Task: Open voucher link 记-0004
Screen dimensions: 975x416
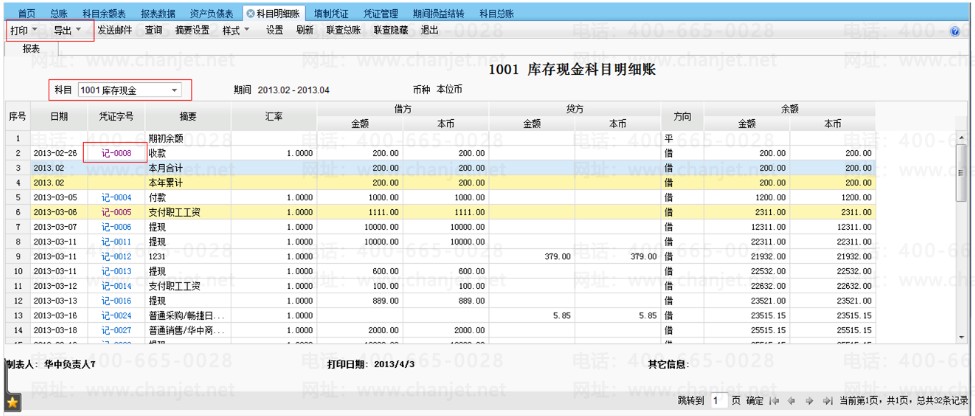Action: point(116,197)
